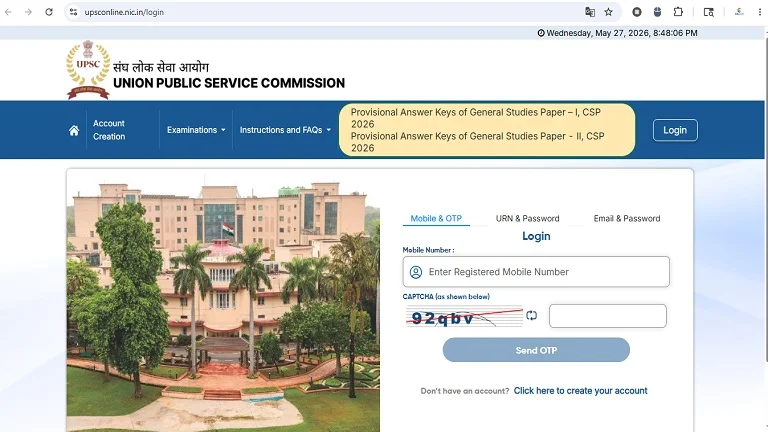Reload the page with refresh icon
This screenshot has width=768, height=432.
coord(49,12)
